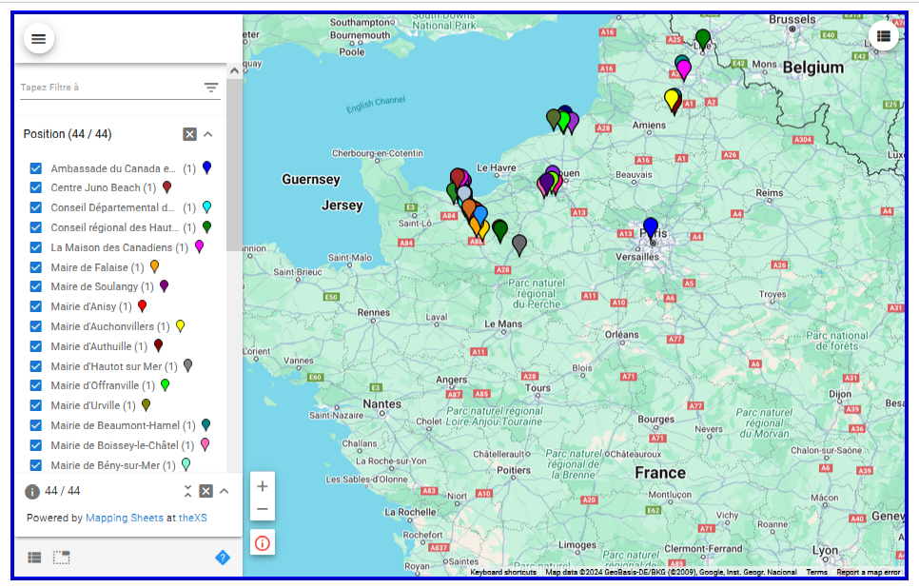Click the list icon in the bottom sidebar toolbar

34,558
